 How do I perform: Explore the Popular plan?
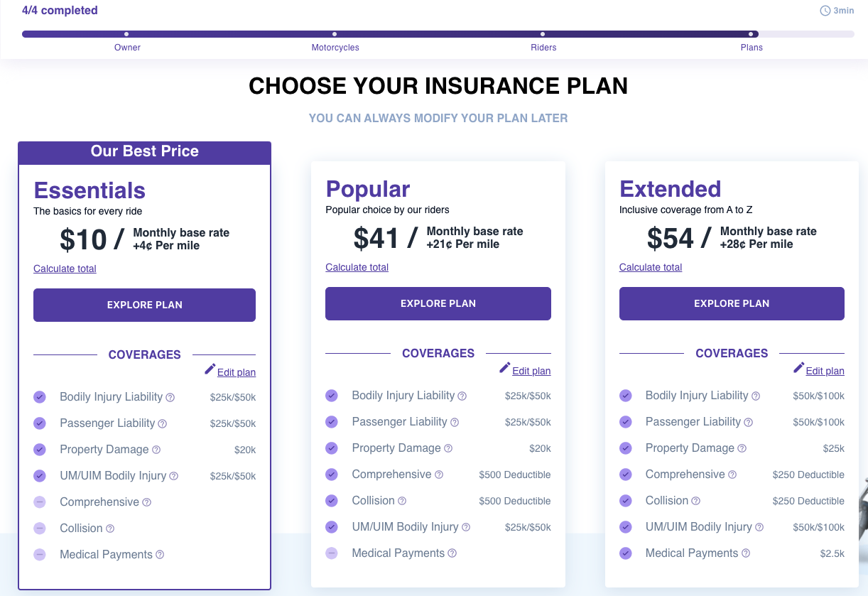pos(438,303)
